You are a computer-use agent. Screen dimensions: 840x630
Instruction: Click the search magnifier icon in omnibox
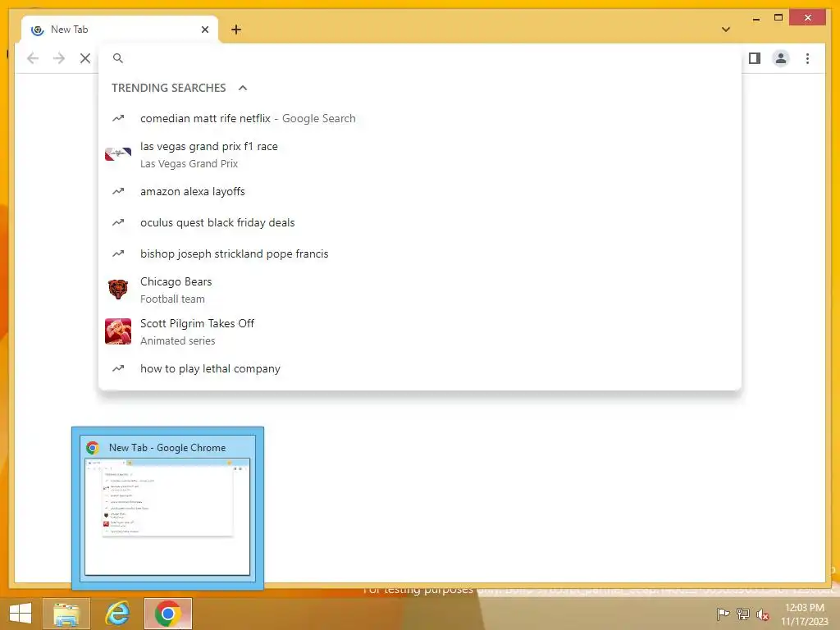tap(118, 58)
